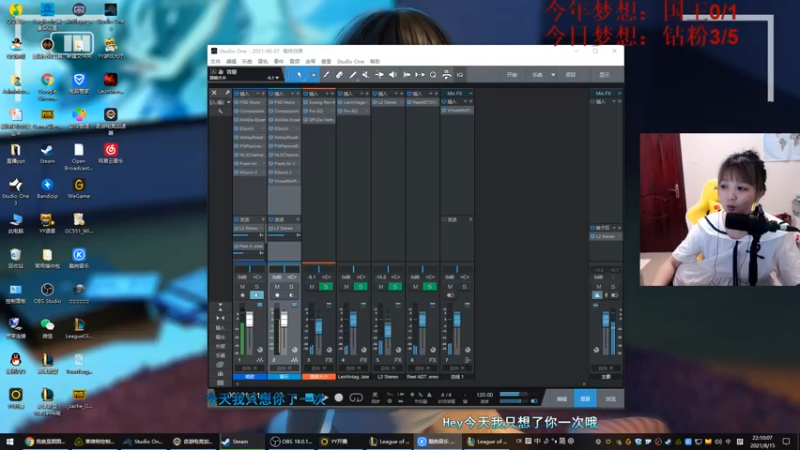Click channel 1 pan slider
Viewport: 800px width, 450px height.
point(249,269)
